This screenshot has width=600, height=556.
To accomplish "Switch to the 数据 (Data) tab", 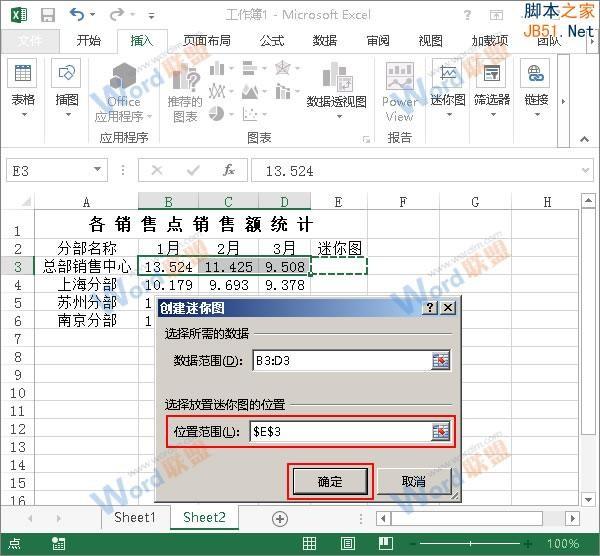I will point(325,40).
